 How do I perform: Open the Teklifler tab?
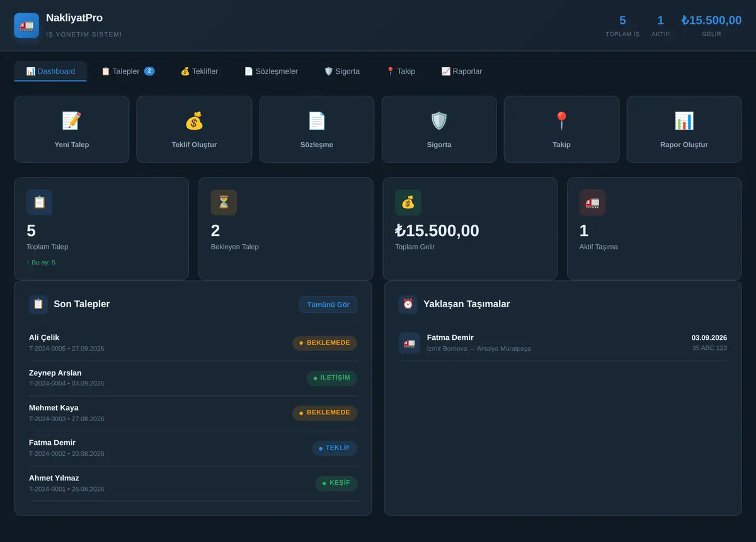(199, 71)
